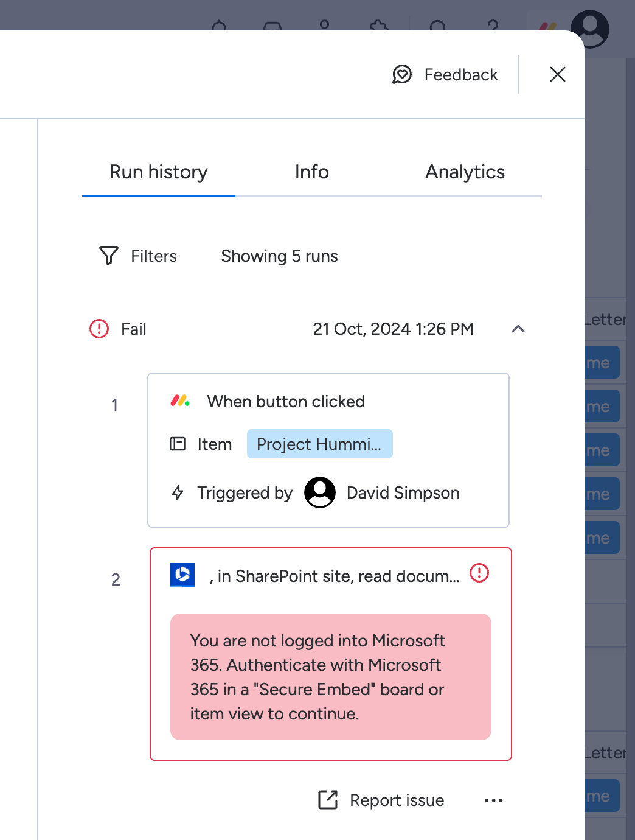Click the red error icon on the SharePoint step
635x840 pixels.
click(x=479, y=573)
